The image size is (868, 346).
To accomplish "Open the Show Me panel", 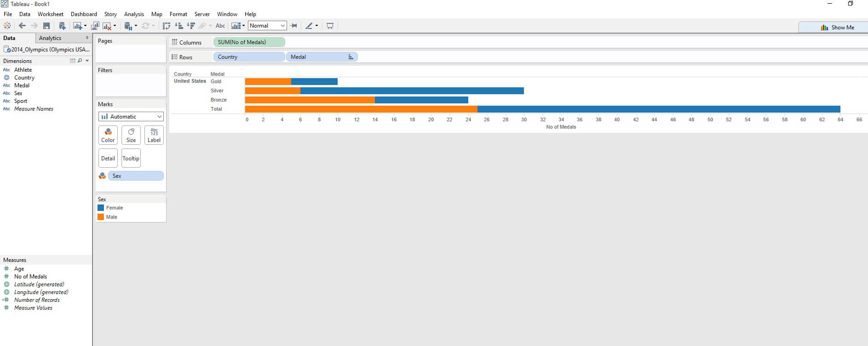I will click(833, 28).
